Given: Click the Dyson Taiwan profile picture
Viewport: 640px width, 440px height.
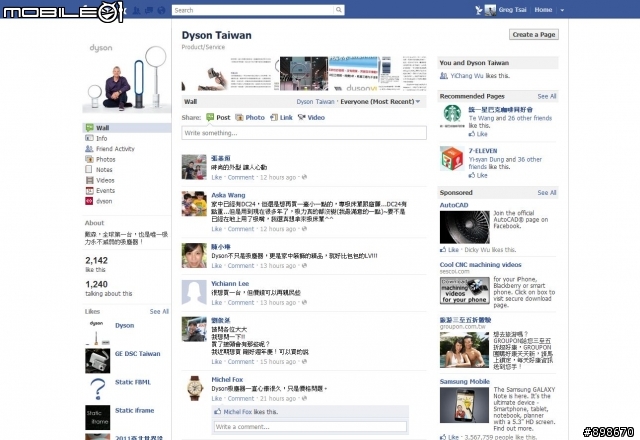Looking at the screenshot, I should pos(127,77).
